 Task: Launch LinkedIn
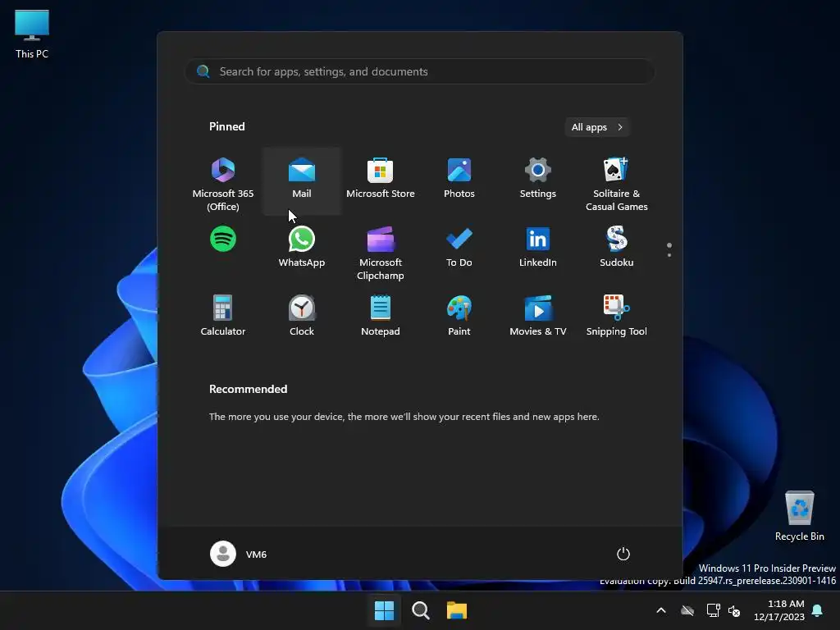(x=538, y=246)
